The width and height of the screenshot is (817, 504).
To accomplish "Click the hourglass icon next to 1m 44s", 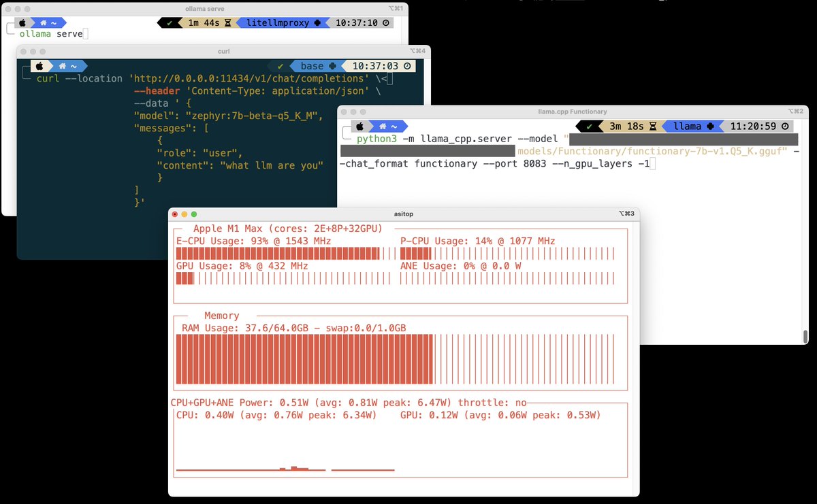I will [x=227, y=22].
